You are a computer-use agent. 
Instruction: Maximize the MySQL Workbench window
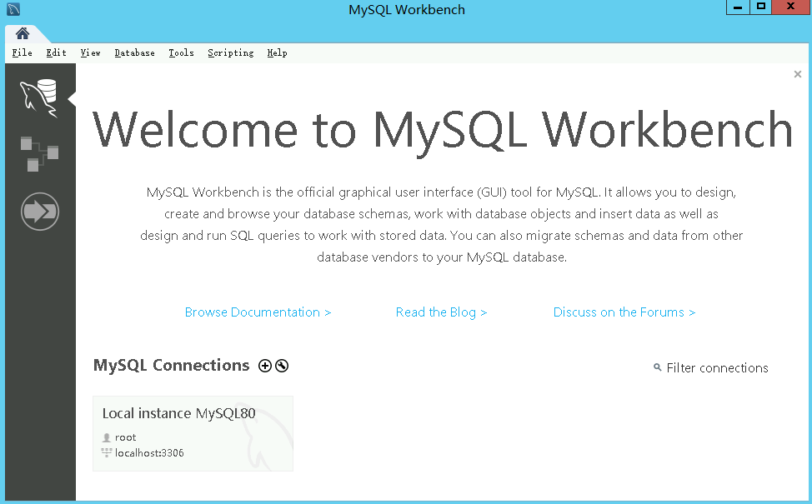pos(761,7)
